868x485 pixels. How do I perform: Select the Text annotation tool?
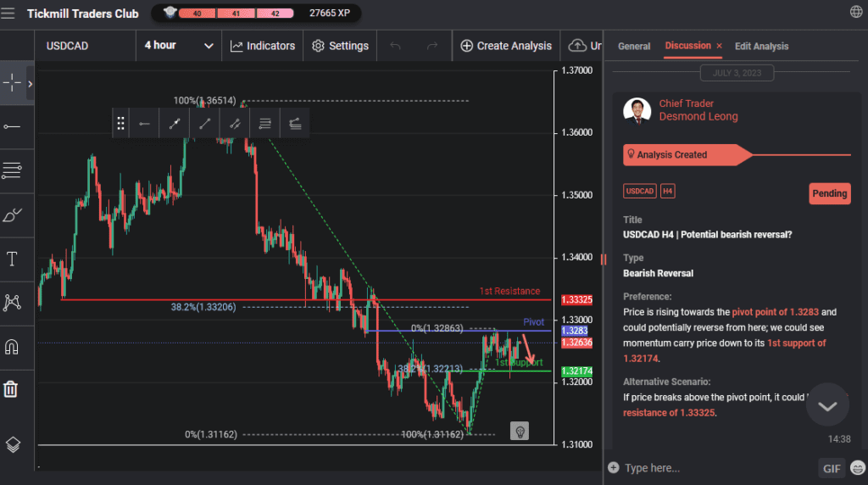point(13,259)
